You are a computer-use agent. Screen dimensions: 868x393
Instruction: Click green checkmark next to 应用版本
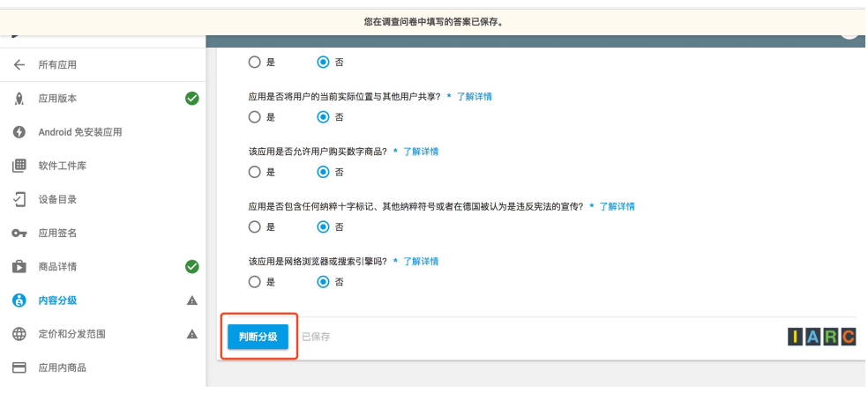click(191, 99)
